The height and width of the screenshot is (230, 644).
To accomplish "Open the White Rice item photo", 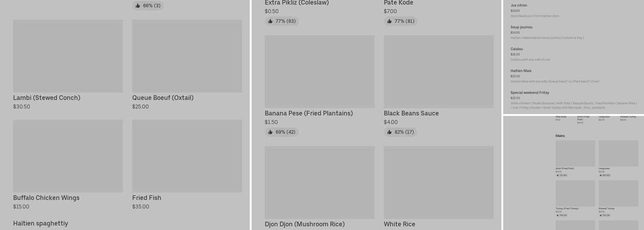I will tap(438, 182).
